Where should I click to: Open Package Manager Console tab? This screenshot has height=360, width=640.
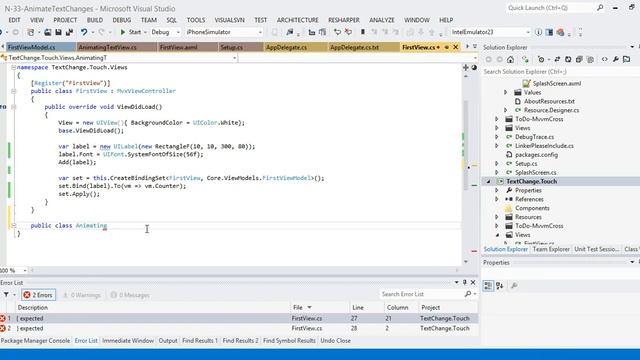click(35, 340)
